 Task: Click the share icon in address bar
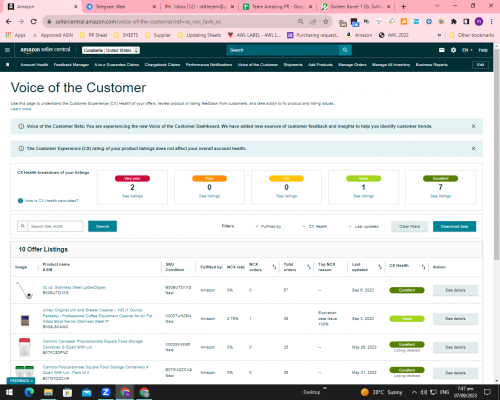tap(313, 22)
